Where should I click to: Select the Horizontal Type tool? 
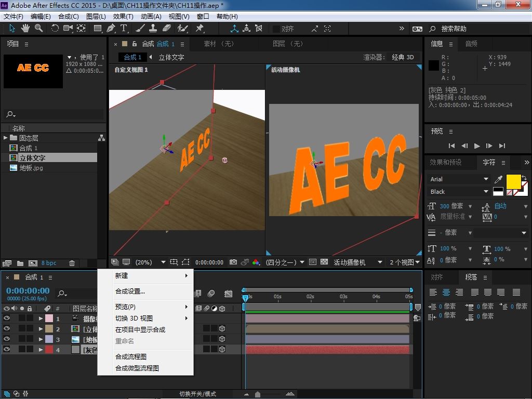coord(124,29)
